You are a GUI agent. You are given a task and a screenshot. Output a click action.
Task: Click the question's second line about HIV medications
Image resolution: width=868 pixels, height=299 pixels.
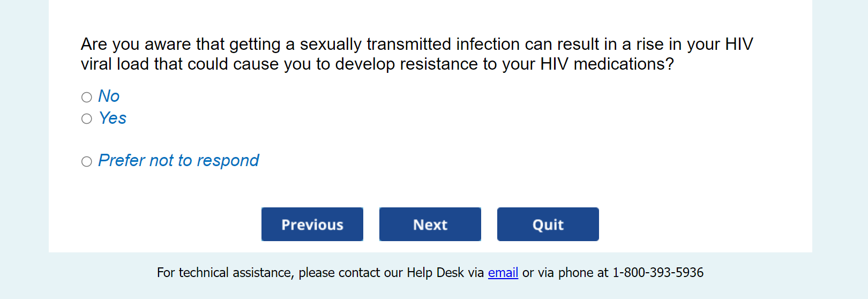pyautogui.click(x=377, y=64)
